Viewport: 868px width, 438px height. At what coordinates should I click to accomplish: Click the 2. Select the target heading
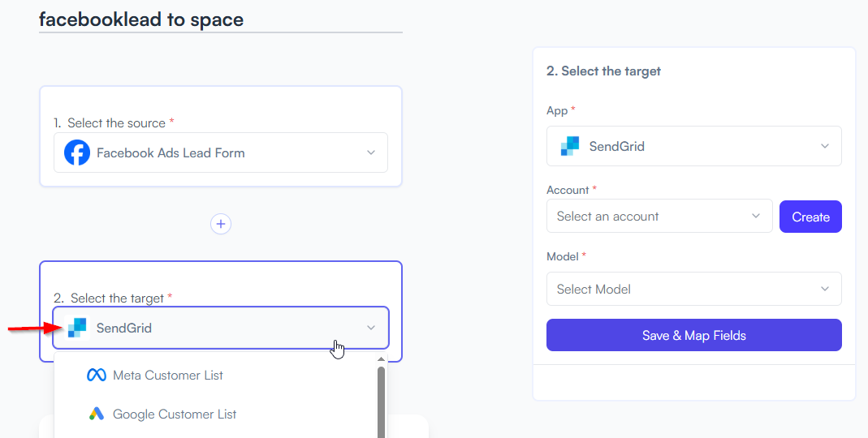[603, 71]
